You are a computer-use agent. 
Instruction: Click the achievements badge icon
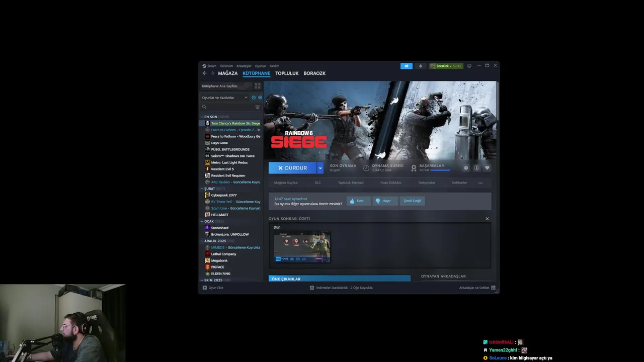pos(414,168)
